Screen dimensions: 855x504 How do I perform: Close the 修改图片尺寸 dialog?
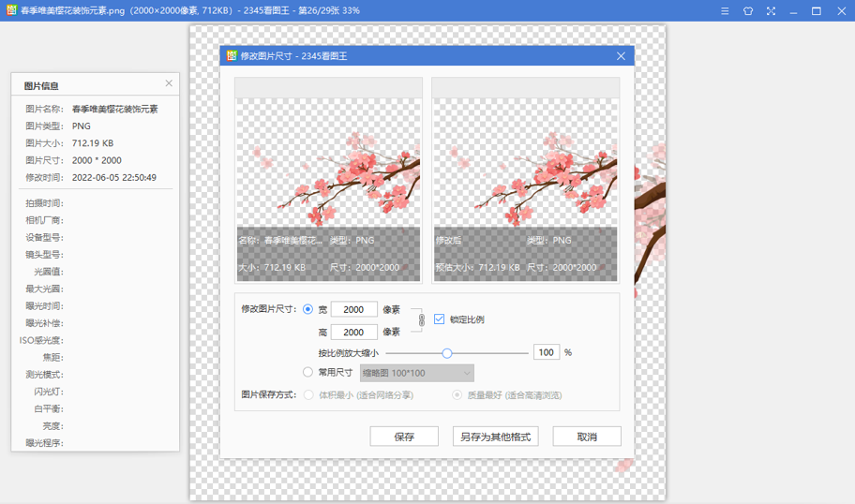click(621, 56)
